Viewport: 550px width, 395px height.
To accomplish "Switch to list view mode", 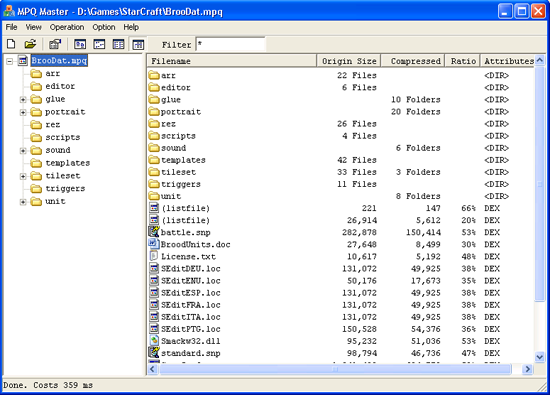I will tap(119, 44).
